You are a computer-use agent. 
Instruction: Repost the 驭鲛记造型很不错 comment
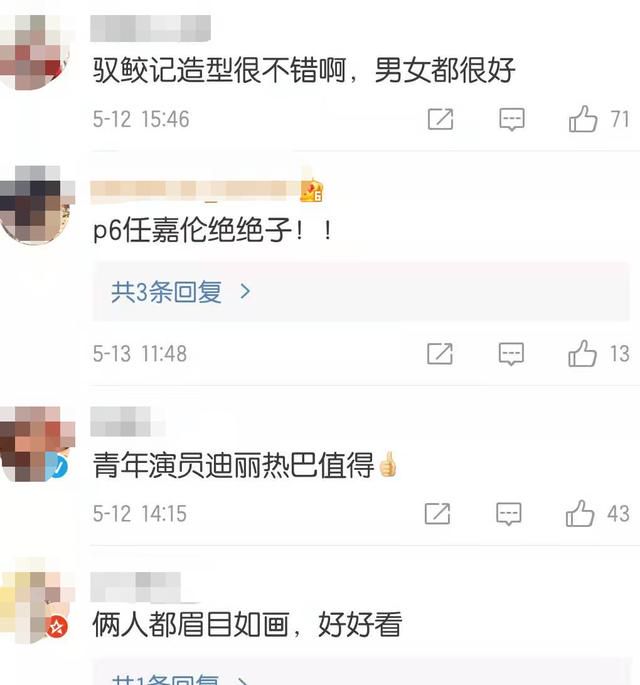440,119
